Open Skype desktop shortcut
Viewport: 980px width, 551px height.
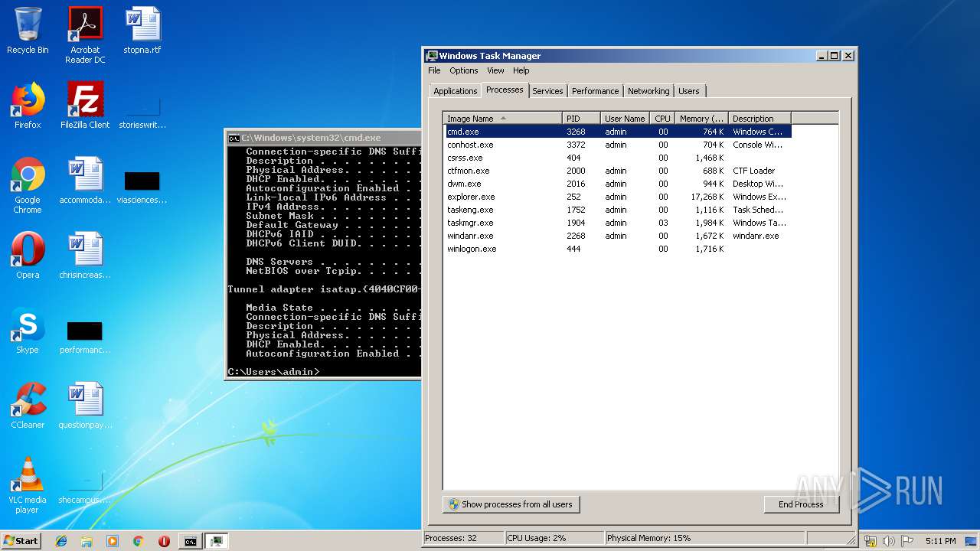(28, 331)
